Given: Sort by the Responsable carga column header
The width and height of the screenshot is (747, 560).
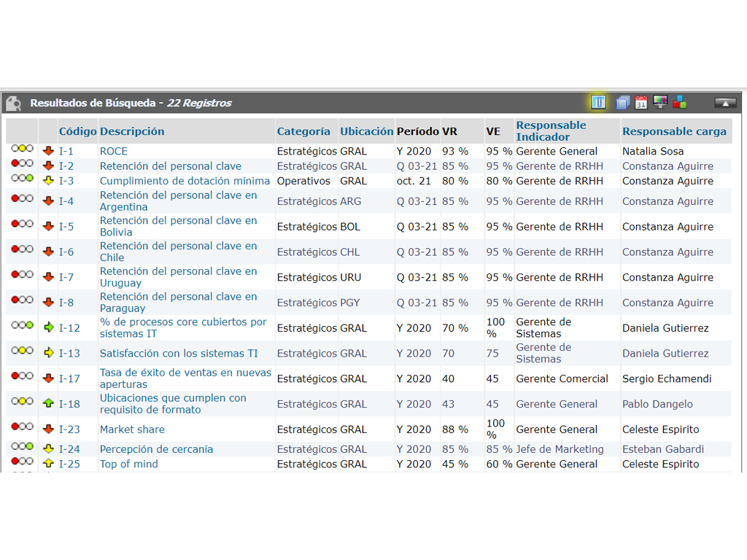Looking at the screenshot, I should (674, 131).
